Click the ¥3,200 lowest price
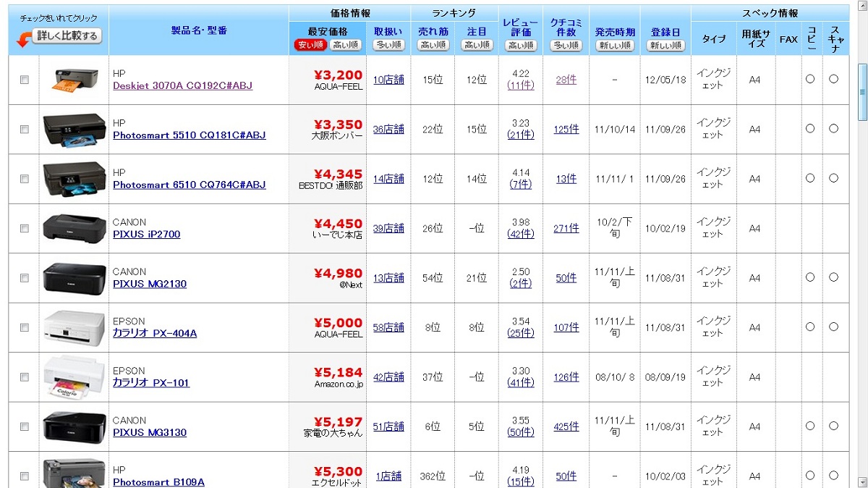 tap(339, 75)
